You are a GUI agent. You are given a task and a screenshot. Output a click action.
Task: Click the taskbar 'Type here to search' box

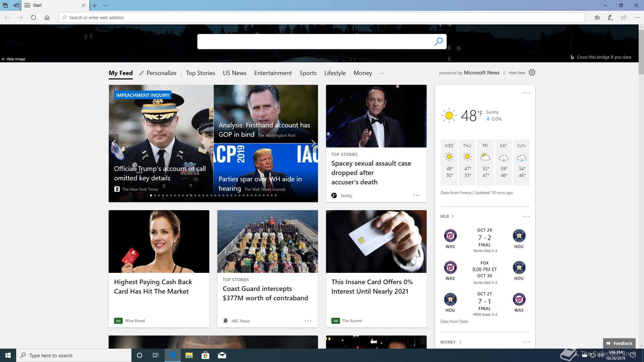[74, 355]
